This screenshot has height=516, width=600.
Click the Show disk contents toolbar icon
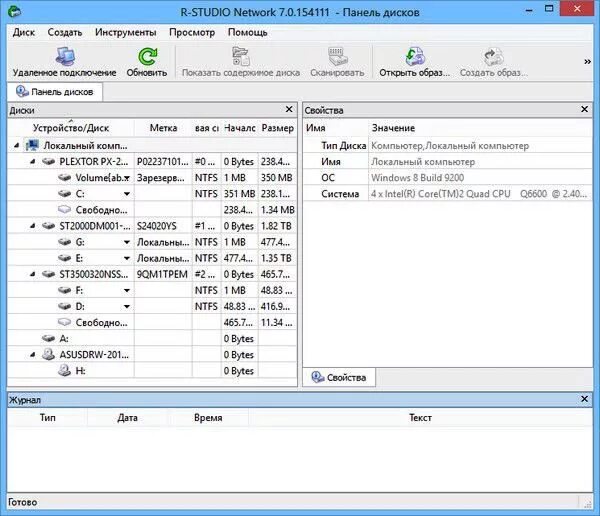tap(241, 57)
